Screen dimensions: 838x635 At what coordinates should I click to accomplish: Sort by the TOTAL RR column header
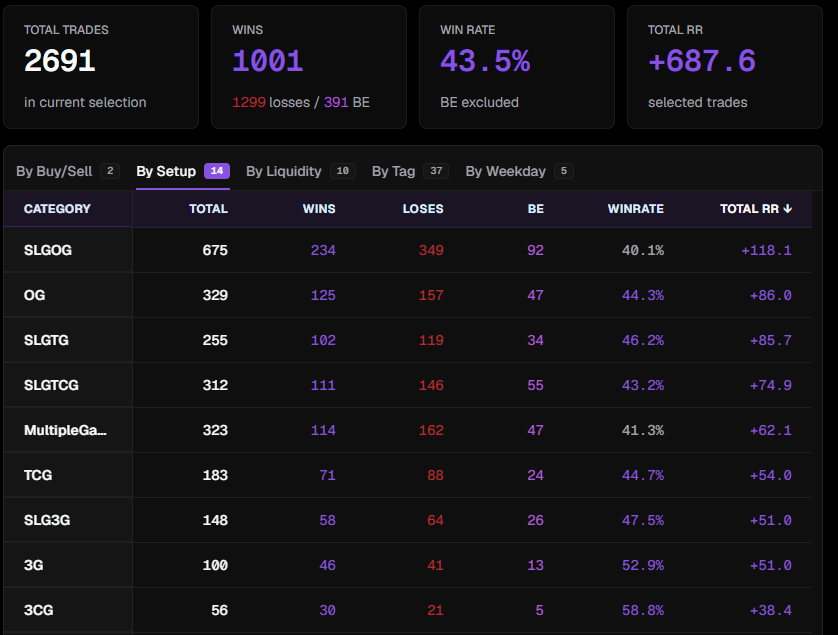(x=755, y=209)
